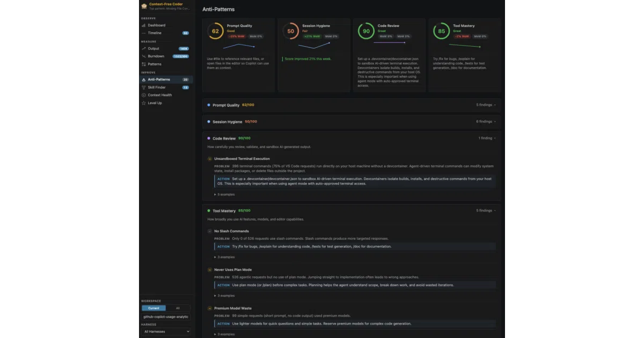Expand 3 examples under Never Uses Plan Mode
The width and height of the screenshot is (644, 338).
click(x=224, y=296)
